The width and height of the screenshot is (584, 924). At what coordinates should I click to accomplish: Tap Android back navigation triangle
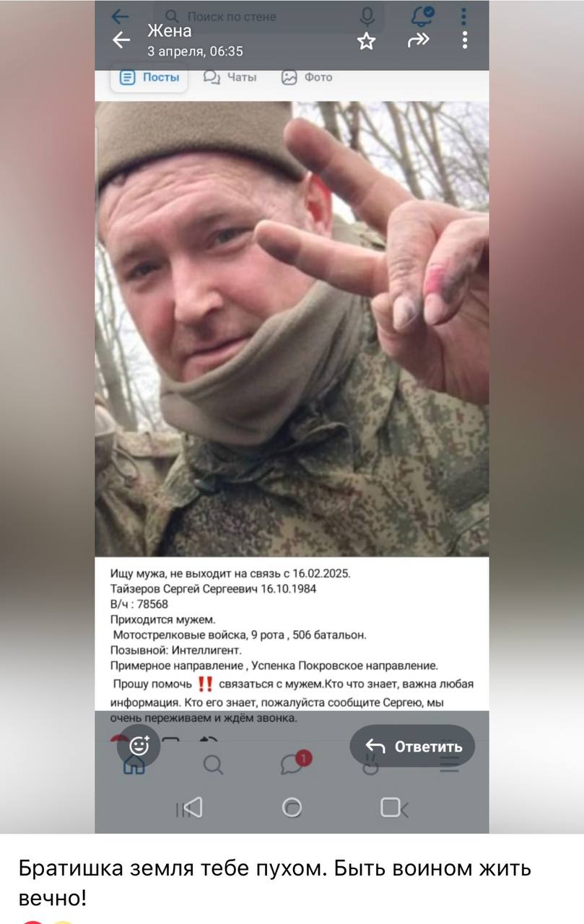tap(189, 807)
